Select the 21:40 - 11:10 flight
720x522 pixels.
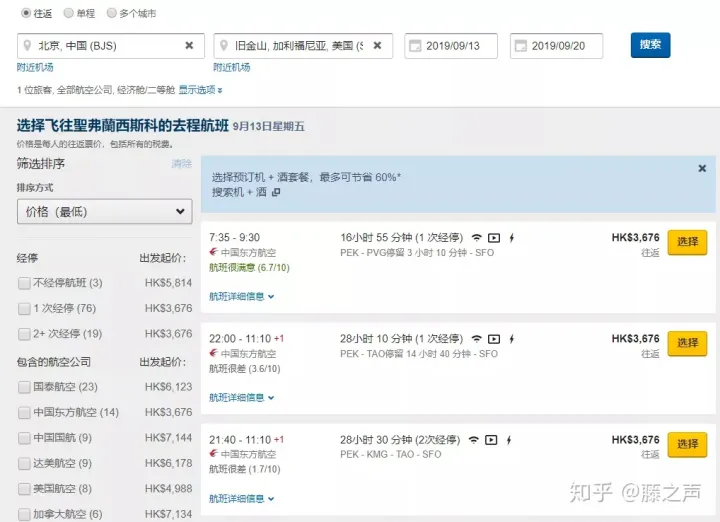point(687,444)
